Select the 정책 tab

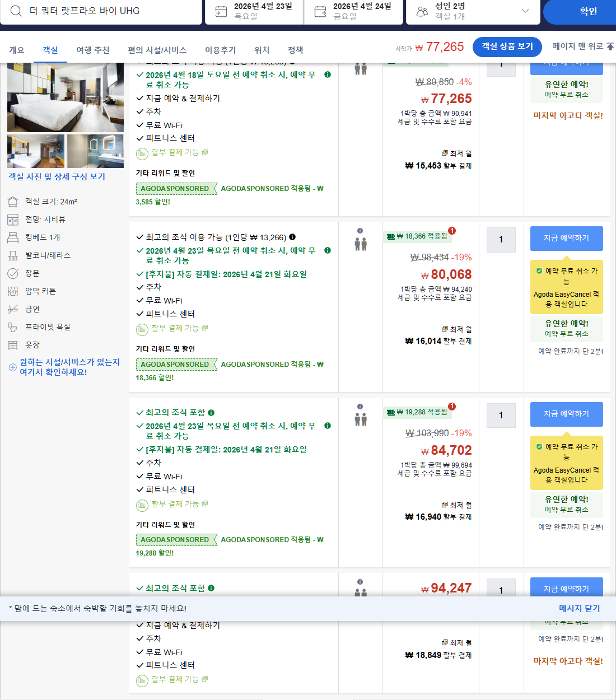click(x=295, y=50)
